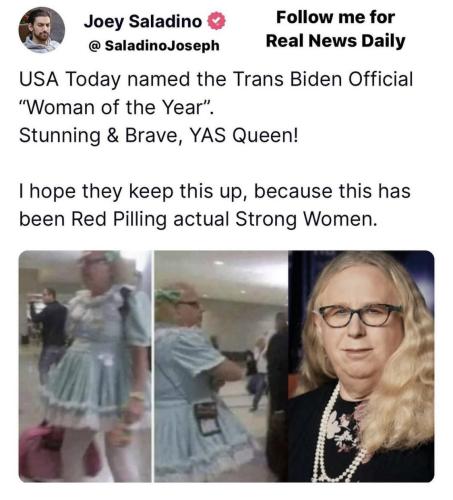
Task: Click the line starting with "USA Today named"
Action: 216,79
